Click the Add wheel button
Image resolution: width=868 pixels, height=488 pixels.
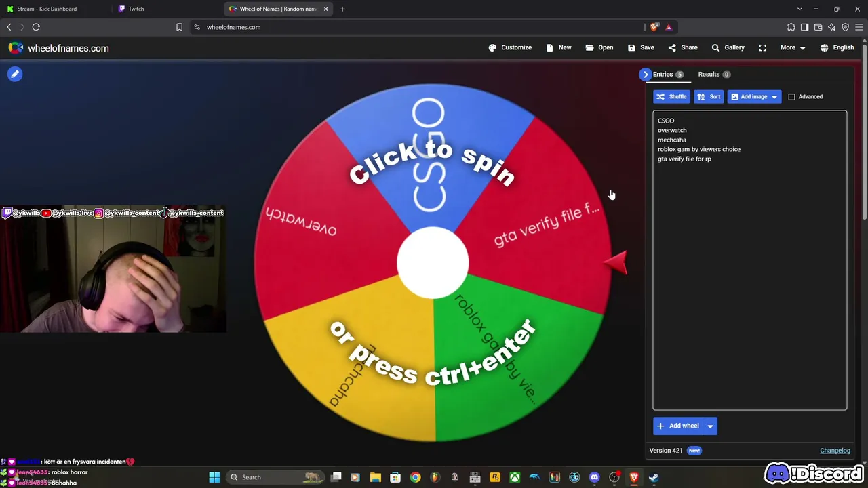[679, 426]
